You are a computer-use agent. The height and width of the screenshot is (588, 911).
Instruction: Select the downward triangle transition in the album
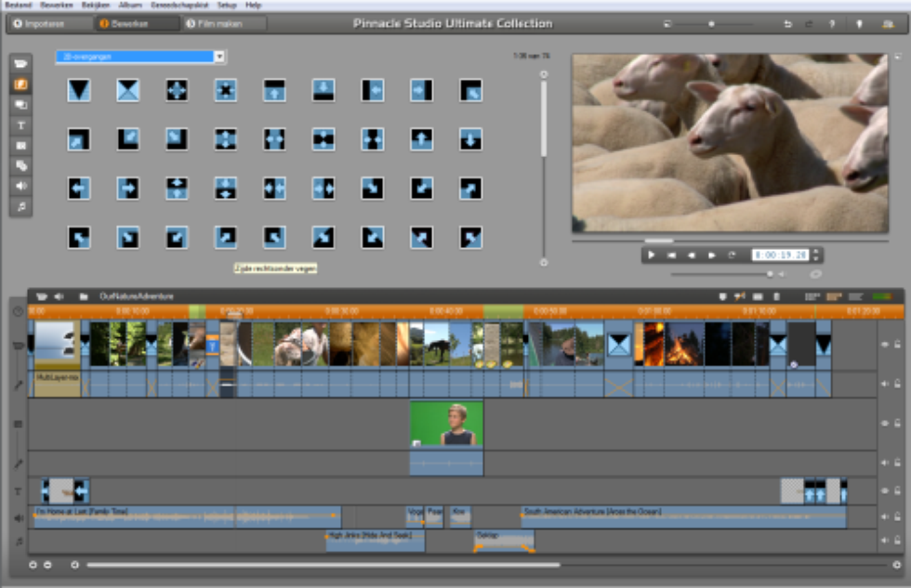(79, 90)
